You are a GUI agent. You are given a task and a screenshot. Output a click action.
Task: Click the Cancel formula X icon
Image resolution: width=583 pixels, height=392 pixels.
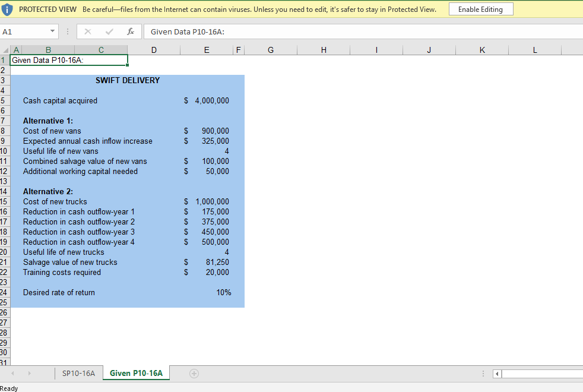[88, 31]
